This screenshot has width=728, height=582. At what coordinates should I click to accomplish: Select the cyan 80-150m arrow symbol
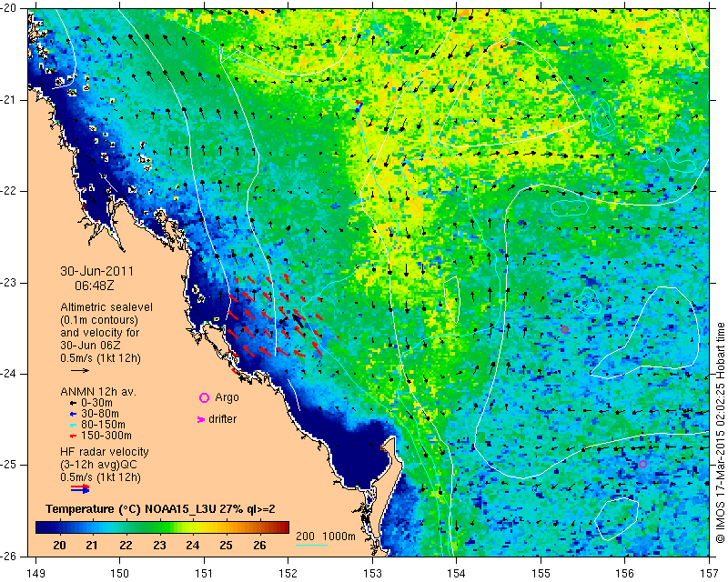point(74,425)
